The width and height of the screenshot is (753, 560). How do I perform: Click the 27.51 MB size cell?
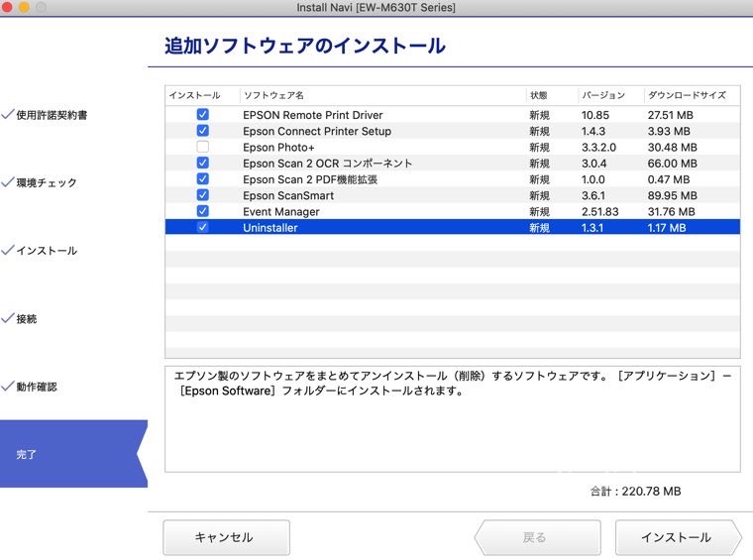pos(671,115)
